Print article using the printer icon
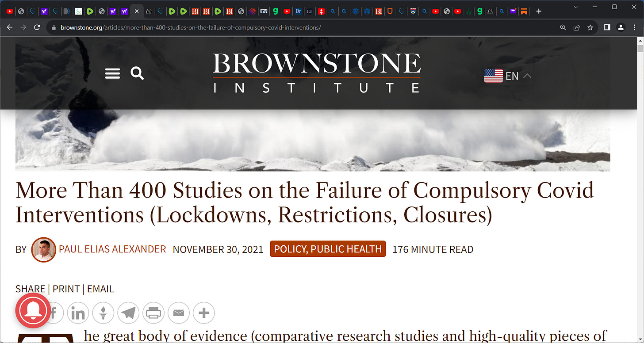The image size is (644, 343). 153,313
